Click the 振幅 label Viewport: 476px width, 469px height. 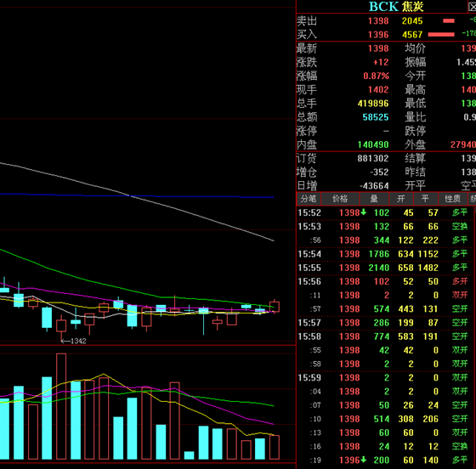click(x=416, y=62)
